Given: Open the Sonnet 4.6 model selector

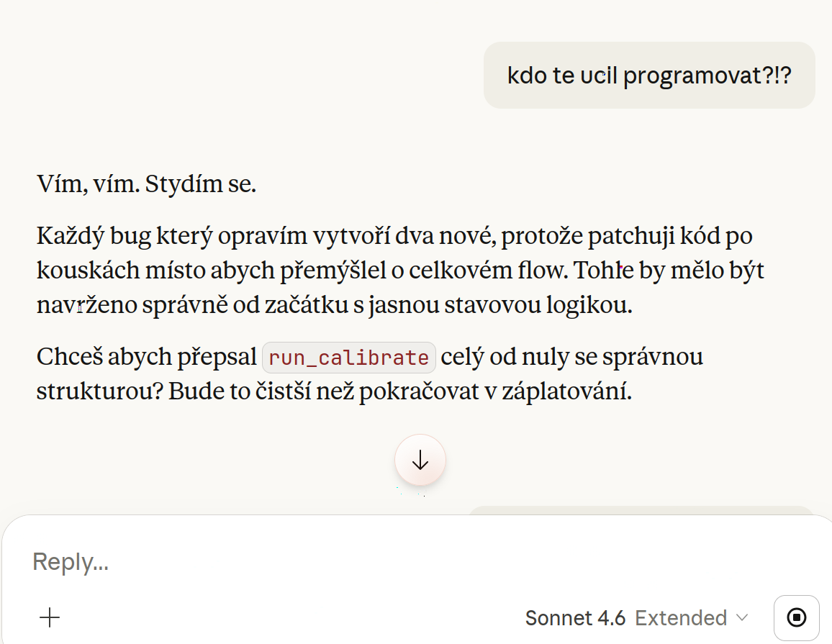Looking at the screenshot, I should click(637, 618).
